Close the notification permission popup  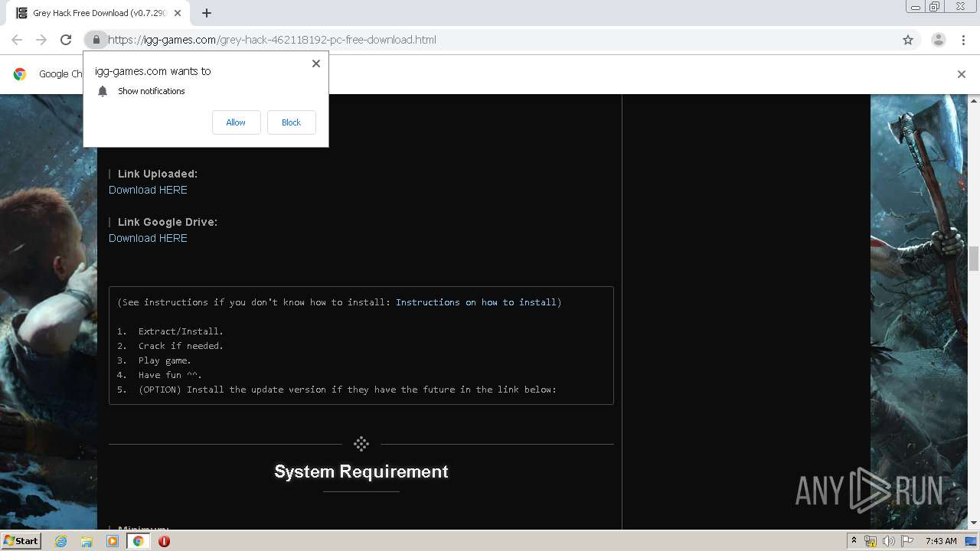coord(315,64)
